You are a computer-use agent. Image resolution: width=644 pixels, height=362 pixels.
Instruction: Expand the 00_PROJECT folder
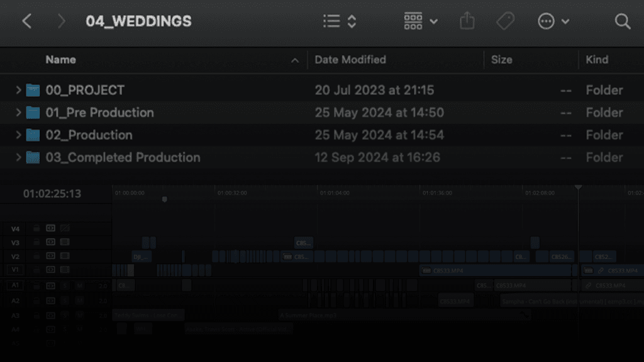click(18, 90)
